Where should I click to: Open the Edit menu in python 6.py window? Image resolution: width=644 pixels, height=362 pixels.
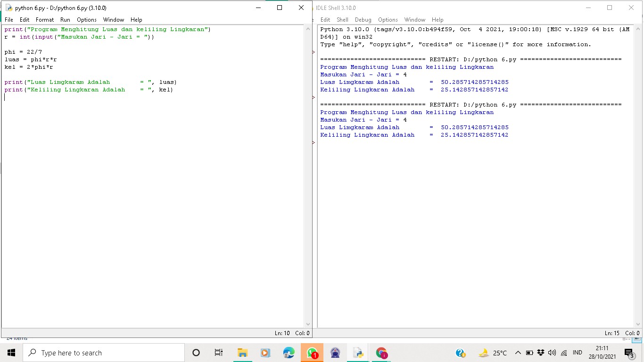click(25, 20)
